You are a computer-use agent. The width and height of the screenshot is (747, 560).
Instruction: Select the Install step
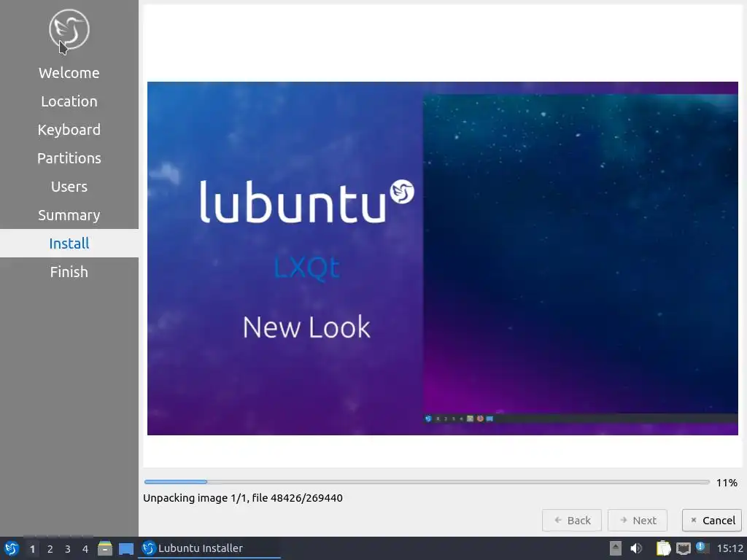[69, 244]
